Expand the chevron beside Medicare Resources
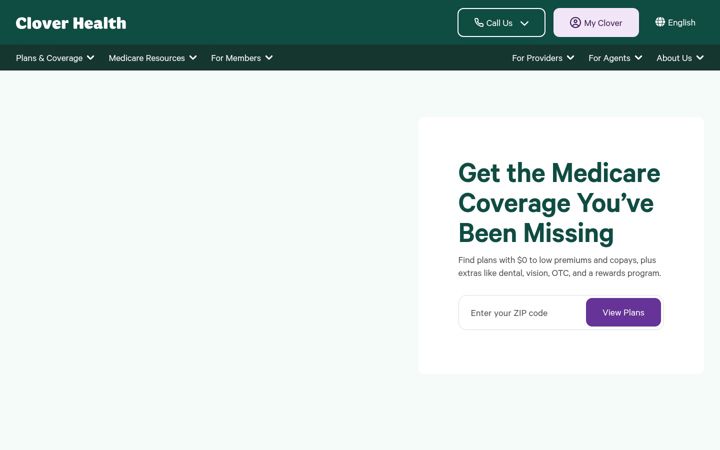This screenshot has height=450, width=720. [x=193, y=58]
